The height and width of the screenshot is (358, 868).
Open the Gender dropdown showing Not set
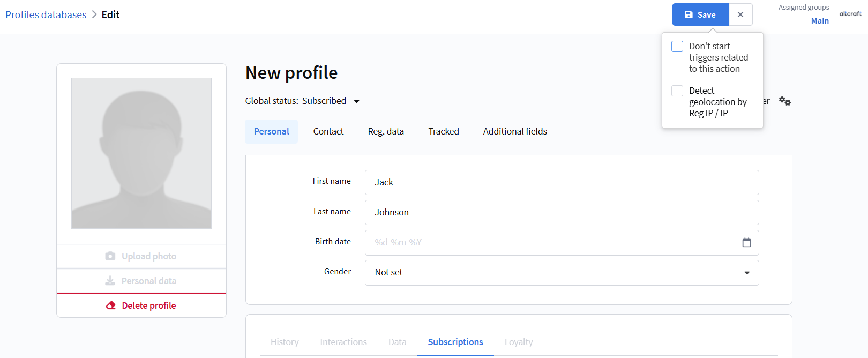pyautogui.click(x=562, y=273)
